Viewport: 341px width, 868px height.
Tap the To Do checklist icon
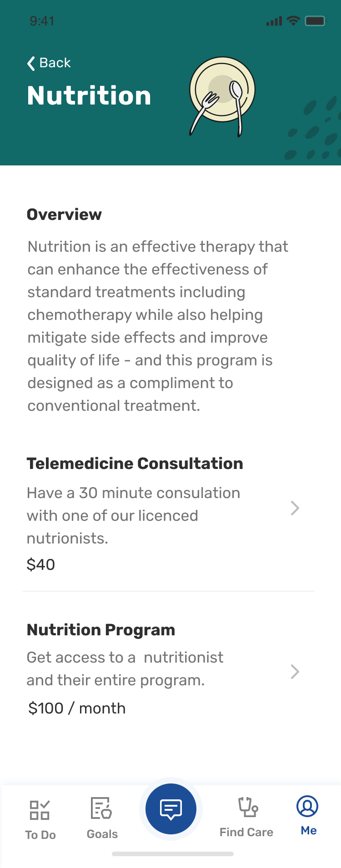pyautogui.click(x=40, y=810)
